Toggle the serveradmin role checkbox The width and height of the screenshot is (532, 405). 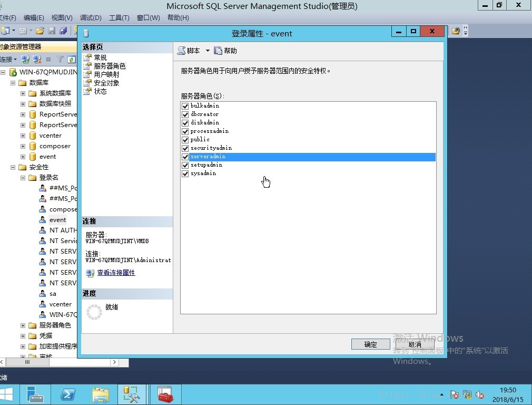(x=185, y=157)
